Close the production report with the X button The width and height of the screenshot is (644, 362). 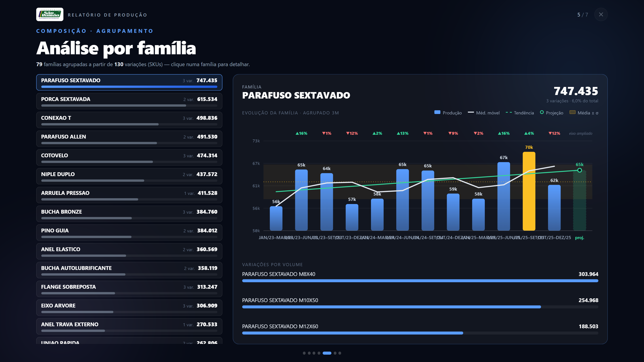click(601, 15)
